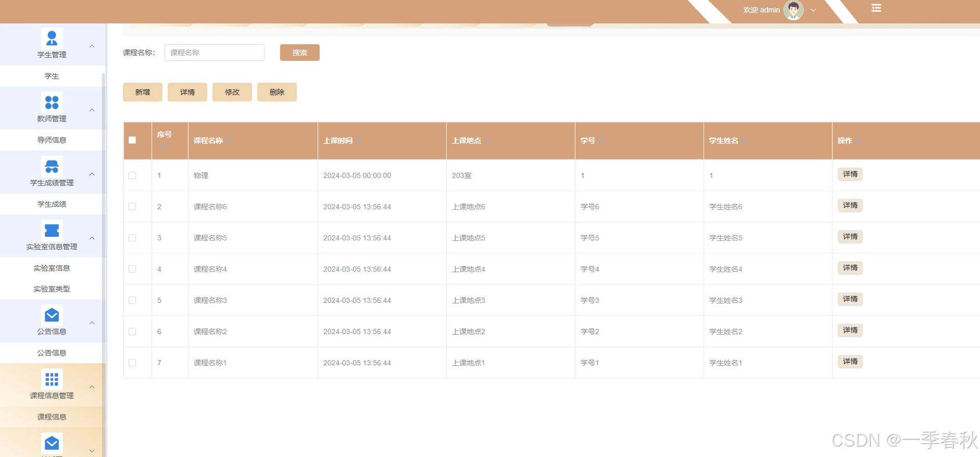Collapse the 课程信息管理 menu chevron
This screenshot has width=980, height=457.
pos(92,387)
